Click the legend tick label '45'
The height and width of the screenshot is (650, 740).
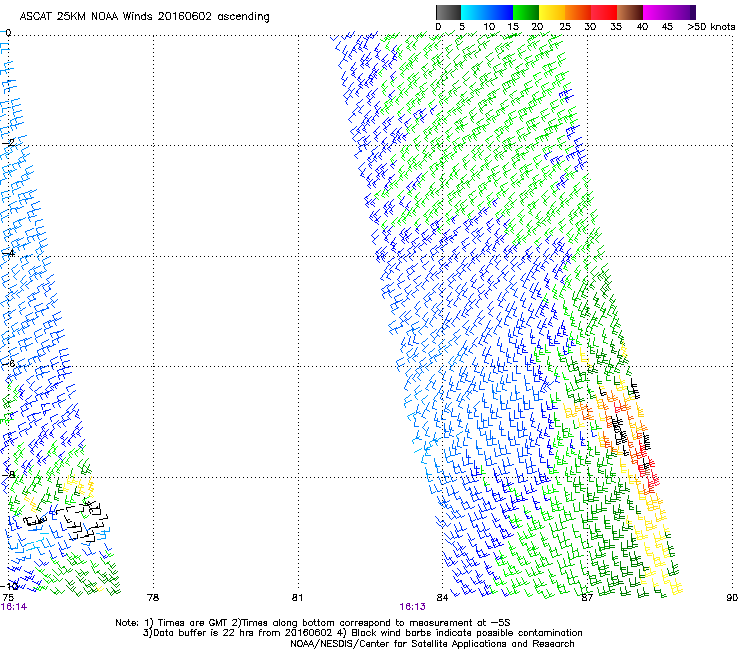pyautogui.click(x=667, y=27)
